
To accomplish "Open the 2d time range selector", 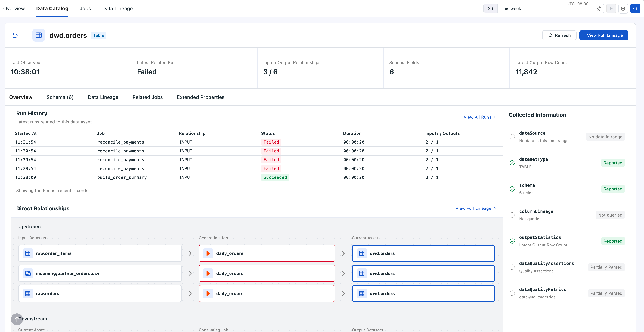I will 491,8.
